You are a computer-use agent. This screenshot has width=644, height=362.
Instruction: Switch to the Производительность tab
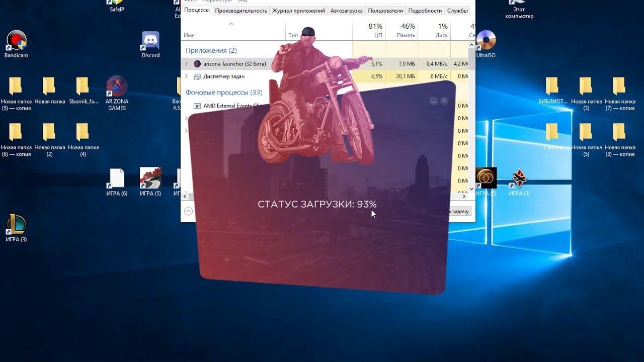(240, 11)
